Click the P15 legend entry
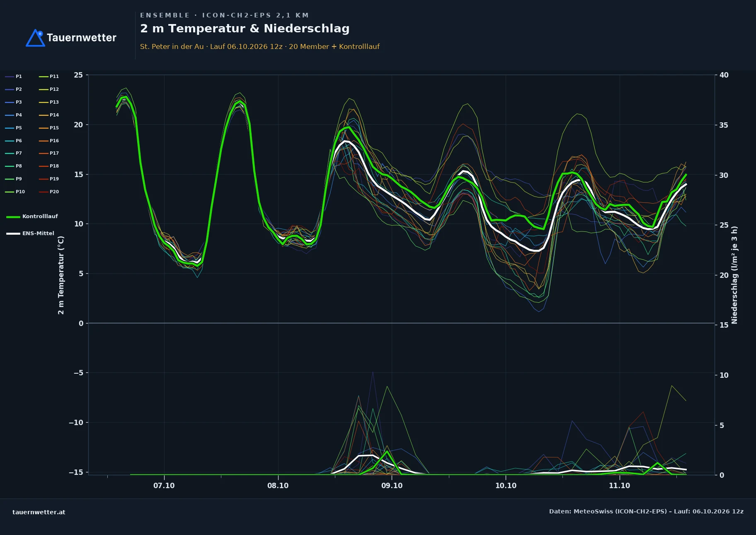756x535 pixels. pos(49,128)
